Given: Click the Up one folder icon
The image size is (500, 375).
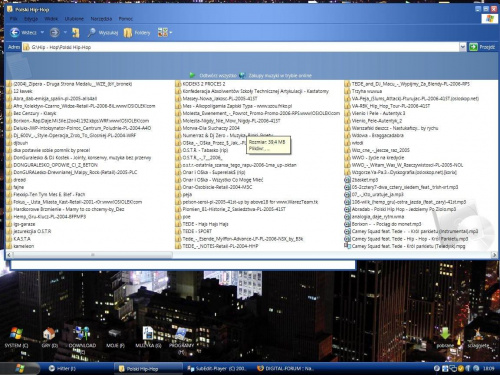Looking at the screenshot, I should pyautogui.click(x=76, y=32).
